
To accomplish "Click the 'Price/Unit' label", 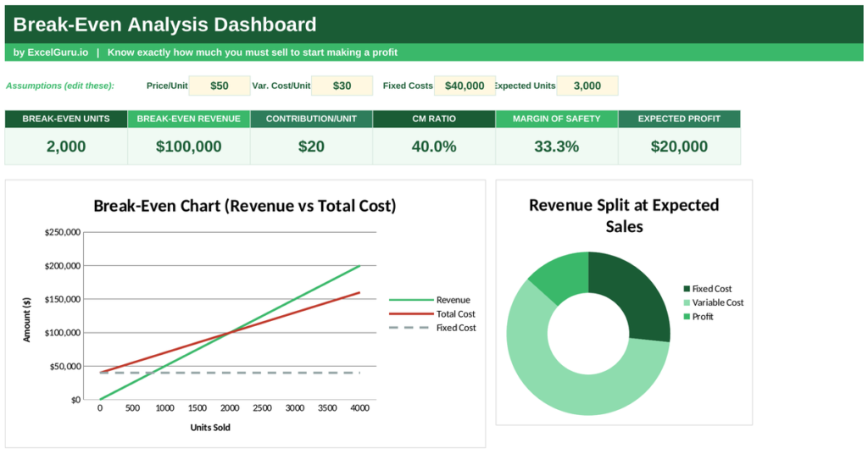I will point(167,86).
